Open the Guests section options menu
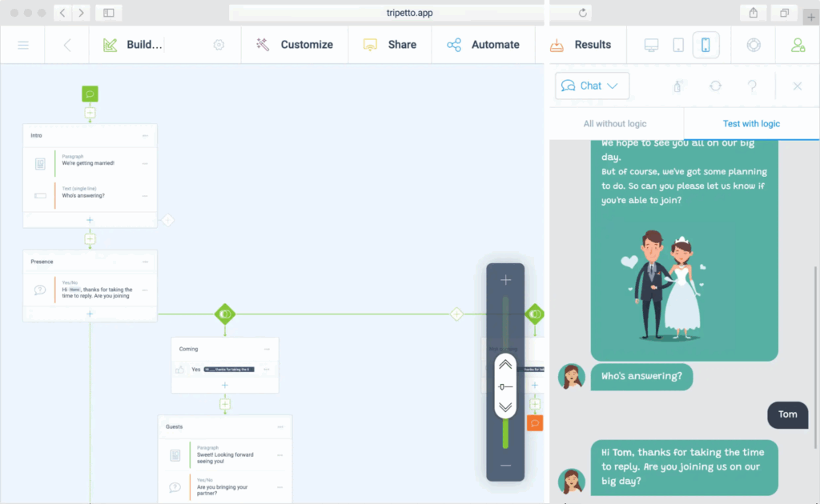The width and height of the screenshot is (820, 504). click(280, 427)
